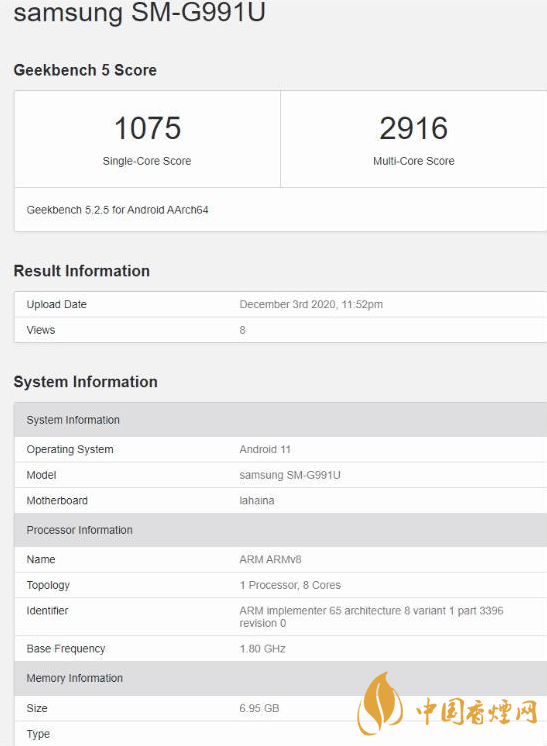Click the Topology value 1 Processor, 8 Cores
This screenshot has width=547, height=746.
point(290,585)
